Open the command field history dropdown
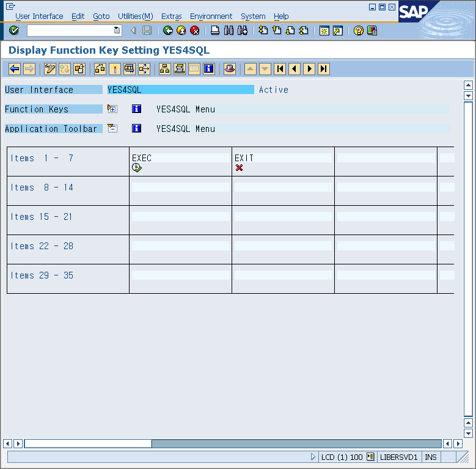Viewport: 476px width, 469px height. (x=117, y=31)
